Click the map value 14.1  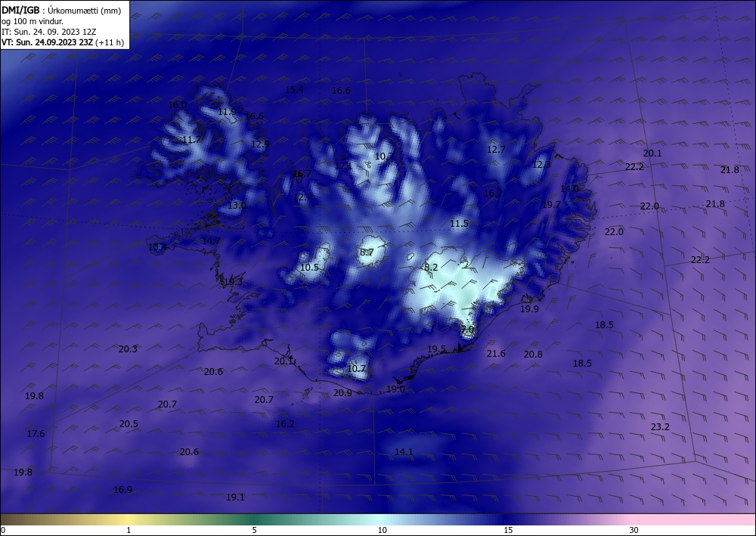[404, 451]
